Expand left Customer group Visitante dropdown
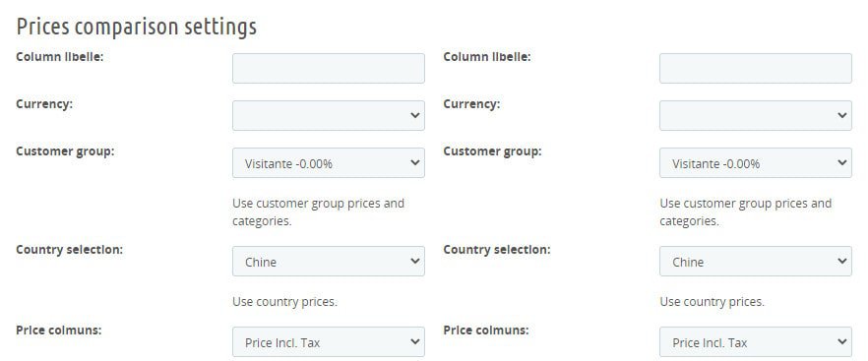 (329, 162)
